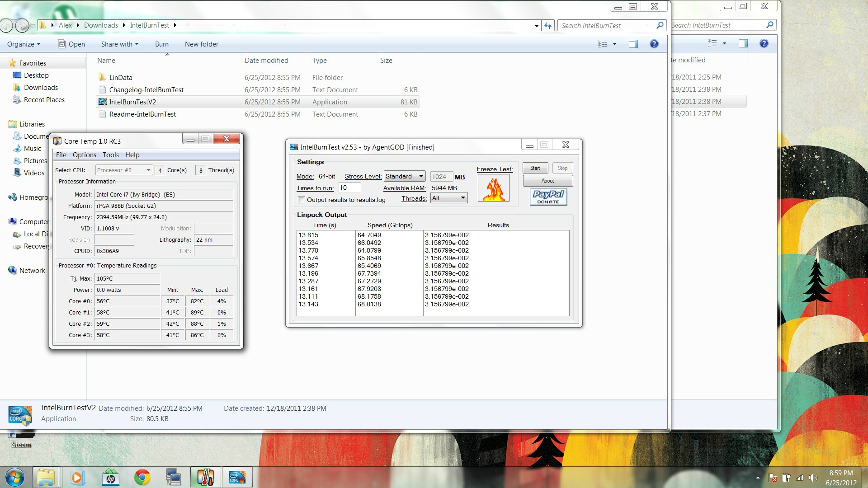Select Network in navigation pane
The width and height of the screenshot is (868, 488).
click(x=32, y=270)
